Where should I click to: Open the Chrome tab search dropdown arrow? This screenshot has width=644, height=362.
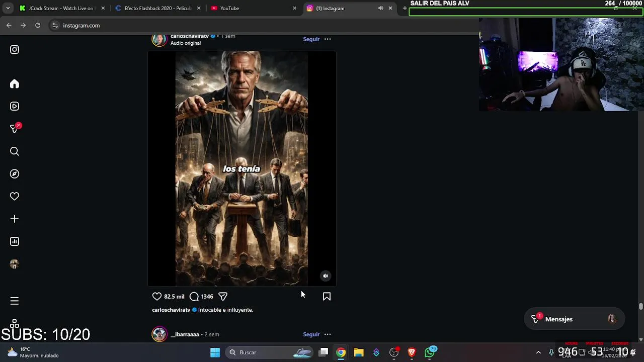click(x=8, y=8)
